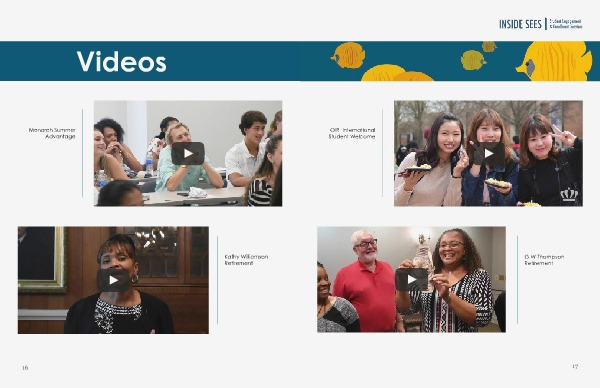
Task: Click the orange striped fish near Videos banner
Action: click(348, 55)
